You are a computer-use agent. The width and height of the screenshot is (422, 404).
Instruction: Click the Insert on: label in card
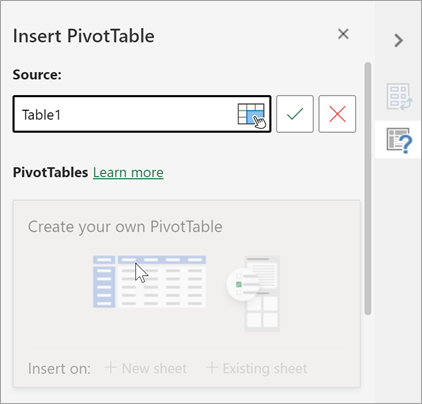tap(59, 369)
